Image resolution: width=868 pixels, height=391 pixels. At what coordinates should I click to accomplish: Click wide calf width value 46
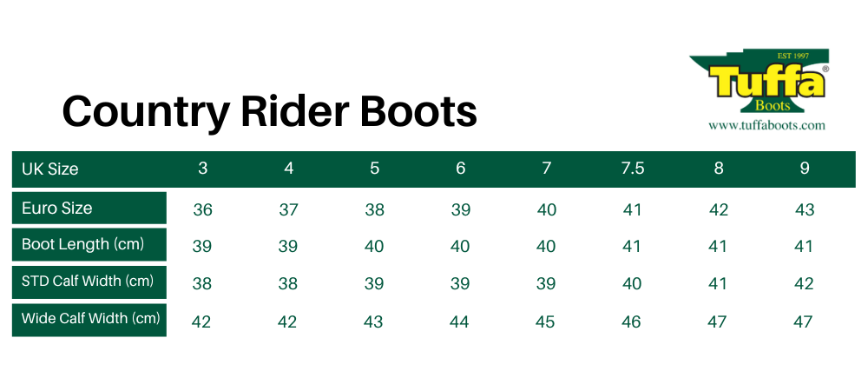point(632,321)
